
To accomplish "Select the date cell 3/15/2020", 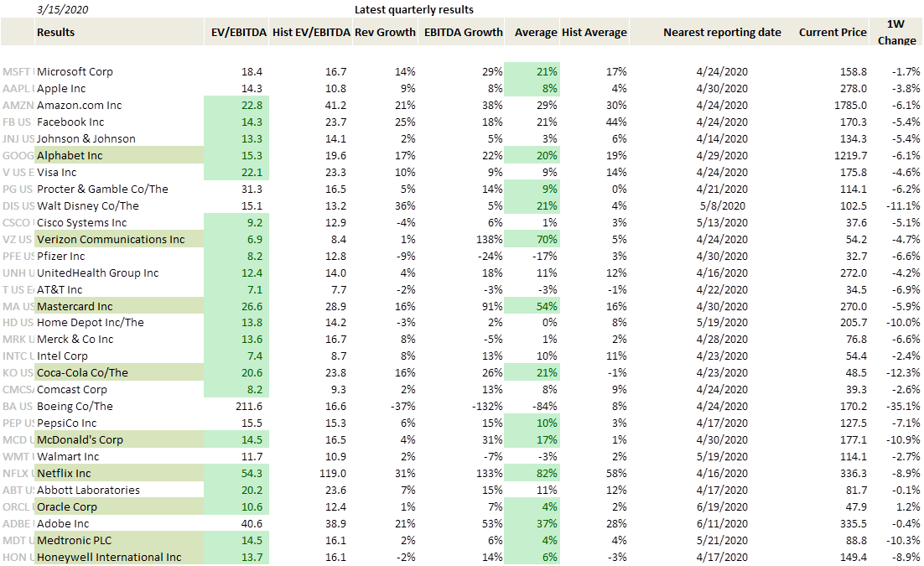I will [x=62, y=9].
